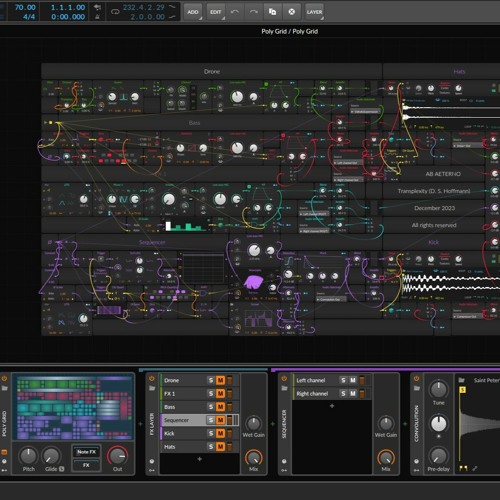
Task: Open the impulse browser folder next to Saint Peter
Action: coord(462,380)
